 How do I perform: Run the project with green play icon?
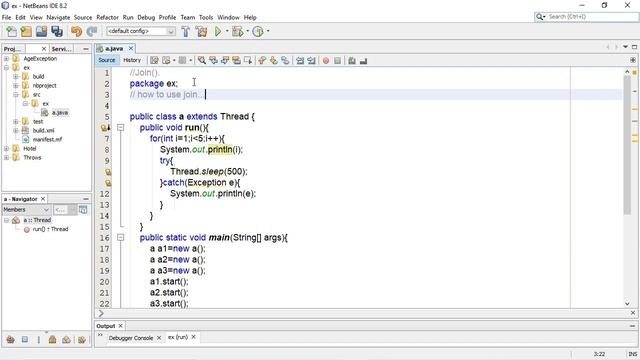point(218,31)
